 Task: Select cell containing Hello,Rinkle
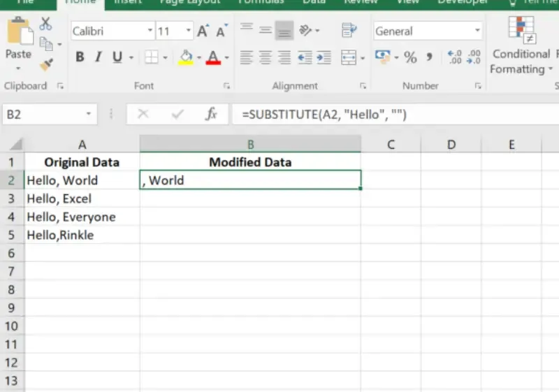(82, 235)
